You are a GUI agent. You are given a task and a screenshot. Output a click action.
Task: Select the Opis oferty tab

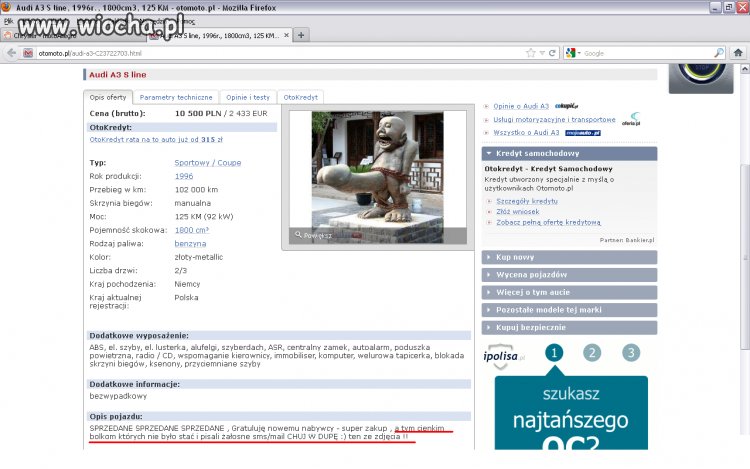coord(108,97)
